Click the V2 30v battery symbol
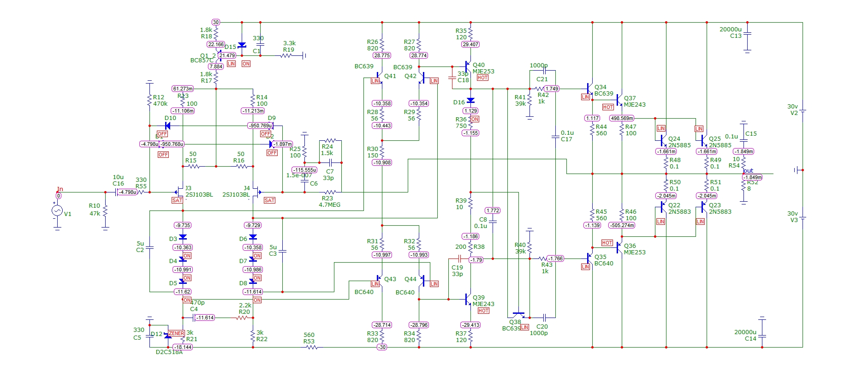868x390 pixels. [803, 111]
